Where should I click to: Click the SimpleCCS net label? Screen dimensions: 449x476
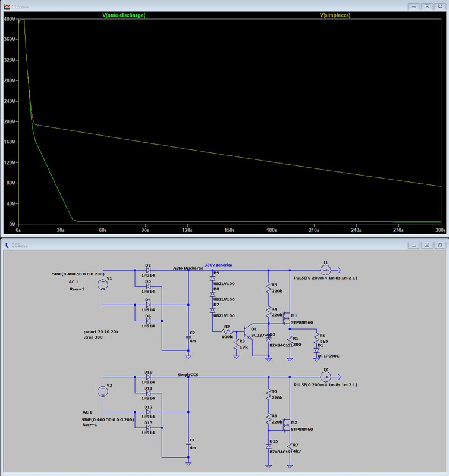[x=188, y=375]
